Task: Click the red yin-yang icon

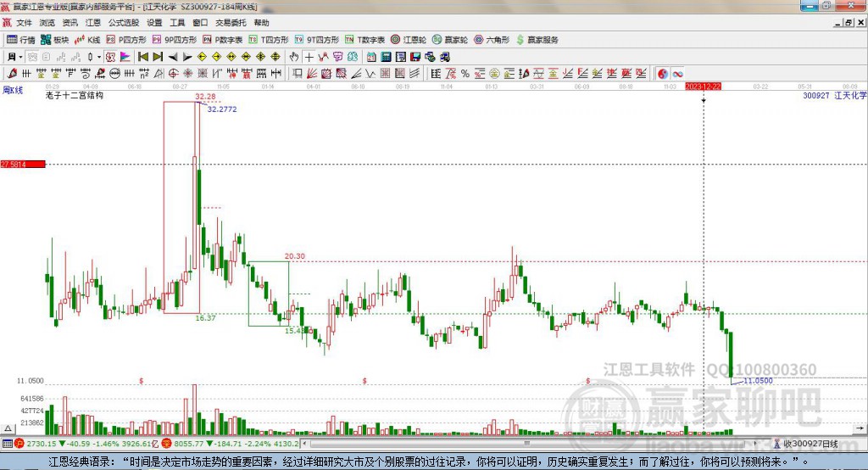Action: (663, 73)
